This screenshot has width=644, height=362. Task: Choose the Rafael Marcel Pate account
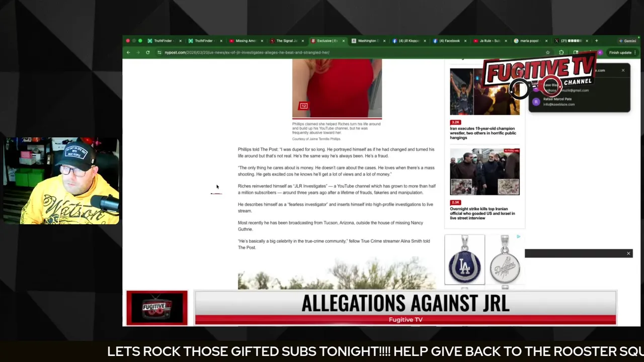(x=579, y=102)
